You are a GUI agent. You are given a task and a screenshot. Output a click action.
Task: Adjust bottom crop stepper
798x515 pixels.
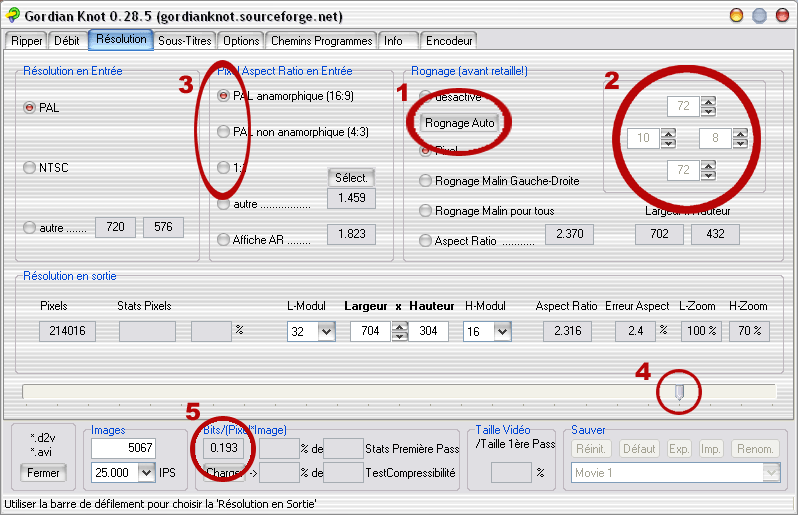(708, 170)
